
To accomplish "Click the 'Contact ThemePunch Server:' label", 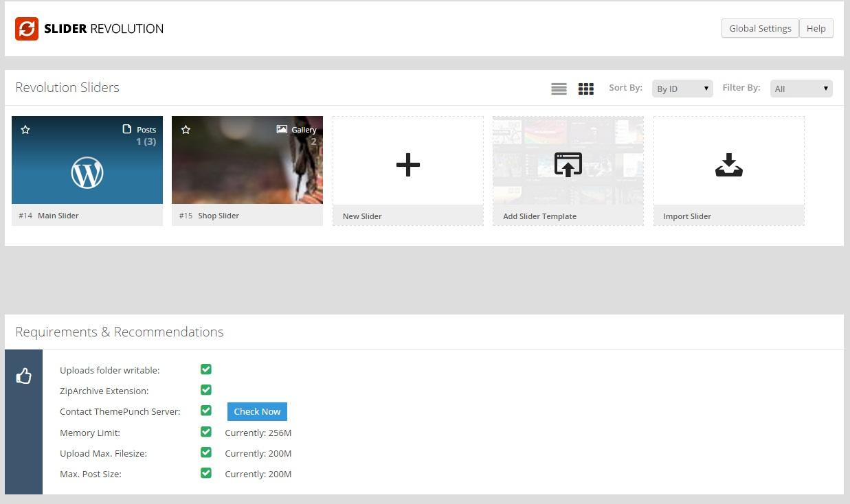I will click(120, 412).
